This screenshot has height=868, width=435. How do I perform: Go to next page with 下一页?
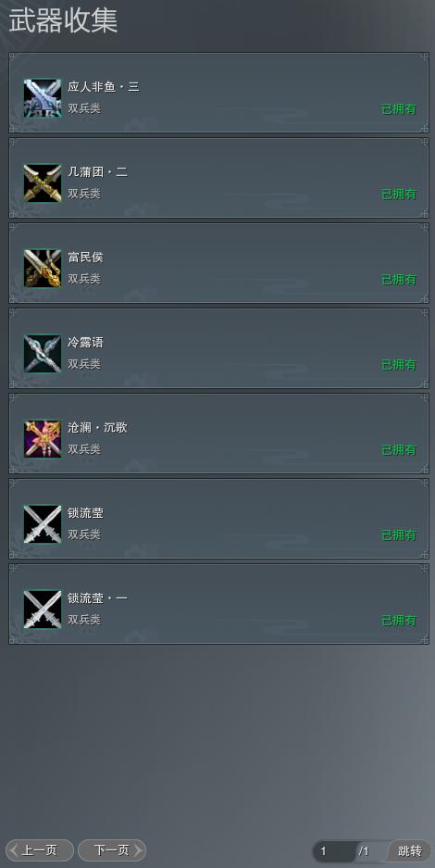[112, 850]
